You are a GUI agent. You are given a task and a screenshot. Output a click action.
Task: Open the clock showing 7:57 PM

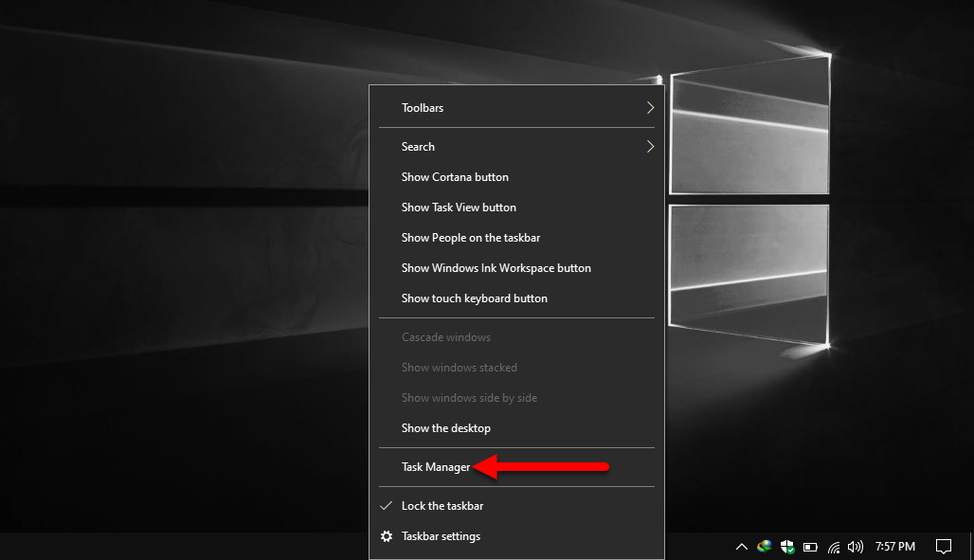895,547
